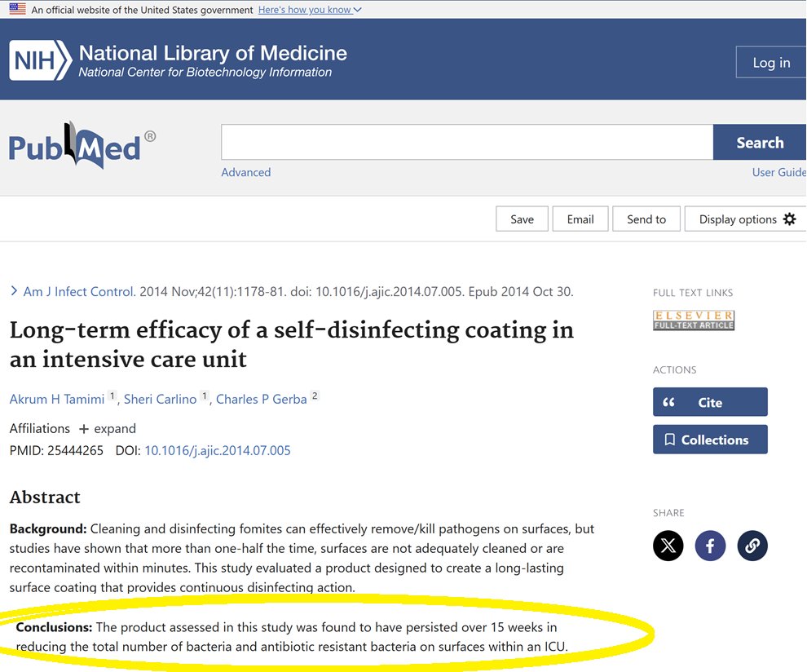The image size is (807, 672).
Task: Share the article on Facebook
Action: pyautogui.click(x=710, y=546)
